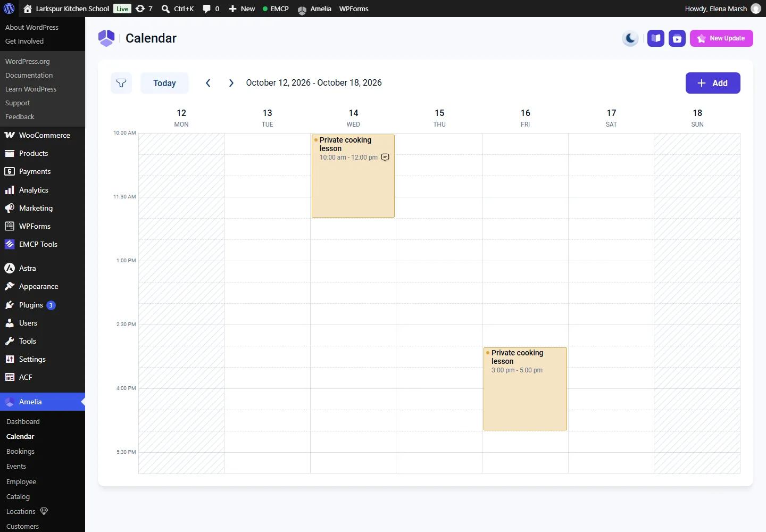Open Appearance in the sidebar
The width and height of the screenshot is (766, 532).
click(43, 286)
